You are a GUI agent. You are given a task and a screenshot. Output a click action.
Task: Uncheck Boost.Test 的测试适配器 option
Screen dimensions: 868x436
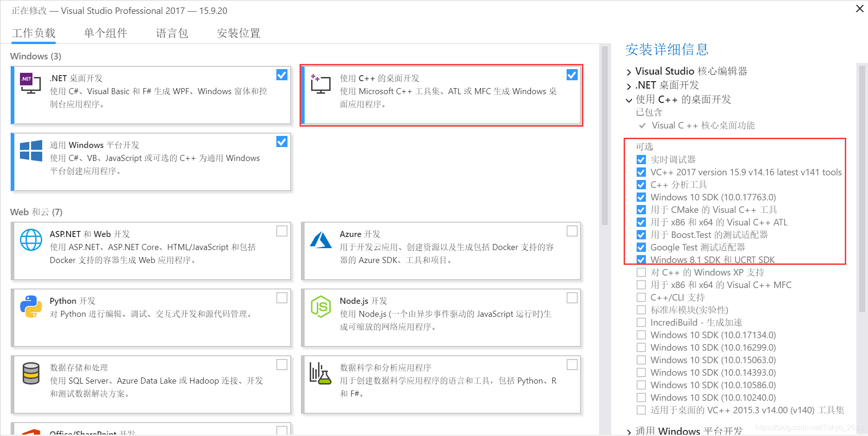(641, 235)
